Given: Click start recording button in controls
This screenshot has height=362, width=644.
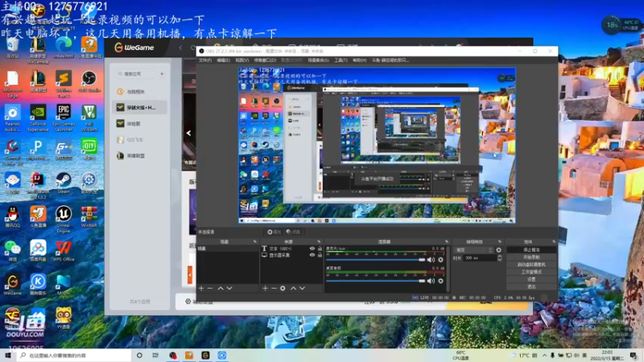Looking at the screenshot, I should click(531, 257).
